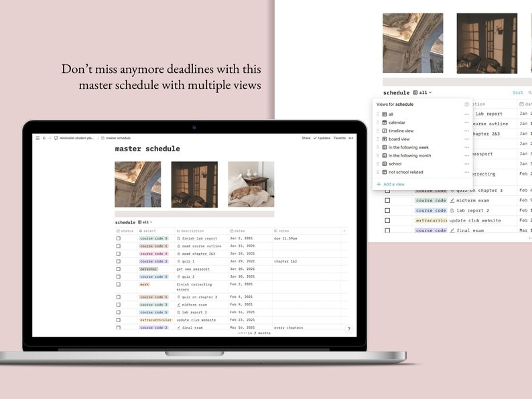Open the cat on bed image on laptop

point(251,184)
